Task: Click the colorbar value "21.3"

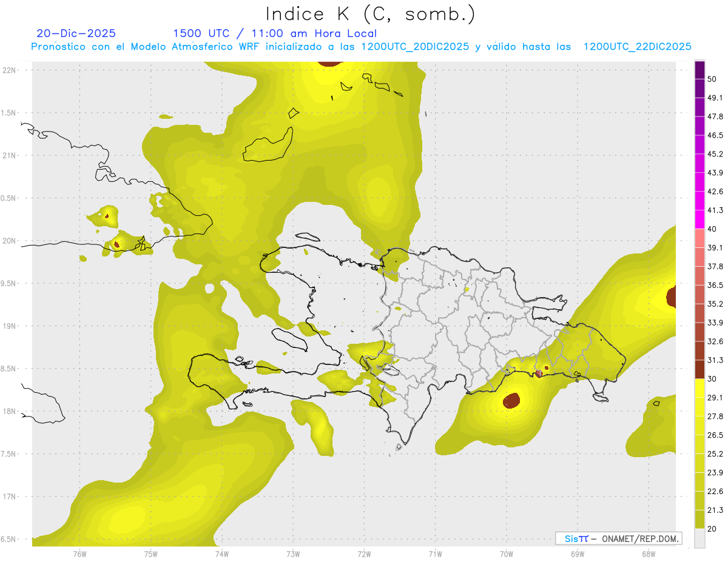Action: (x=715, y=510)
